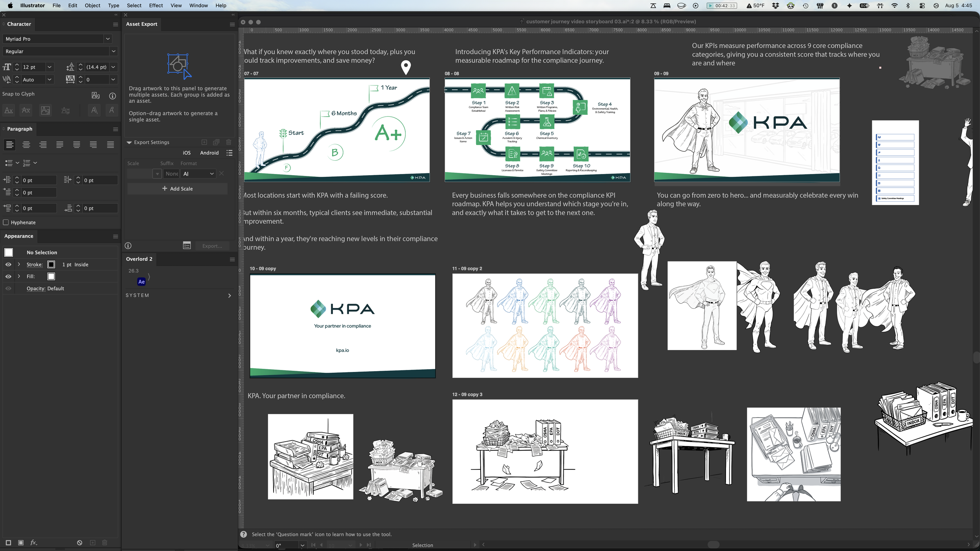Click the Add Scale button
Image resolution: width=980 pixels, height=551 pixels.
(x=177, y=189)
